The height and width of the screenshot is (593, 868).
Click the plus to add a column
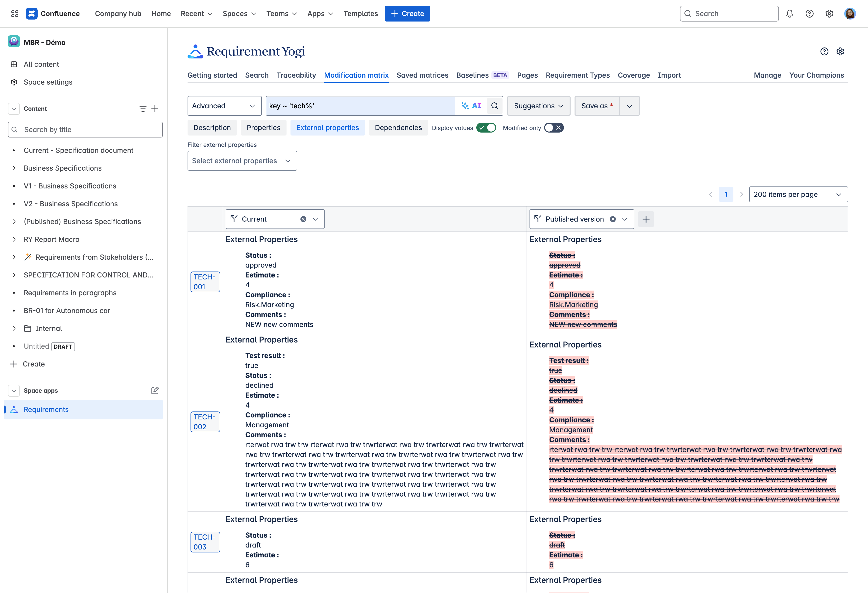pyautogui.click(x=646, y=219)
